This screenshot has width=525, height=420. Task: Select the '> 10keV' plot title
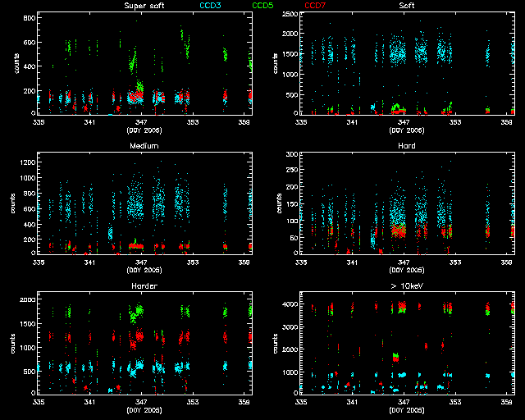click(x=405, y=286)
